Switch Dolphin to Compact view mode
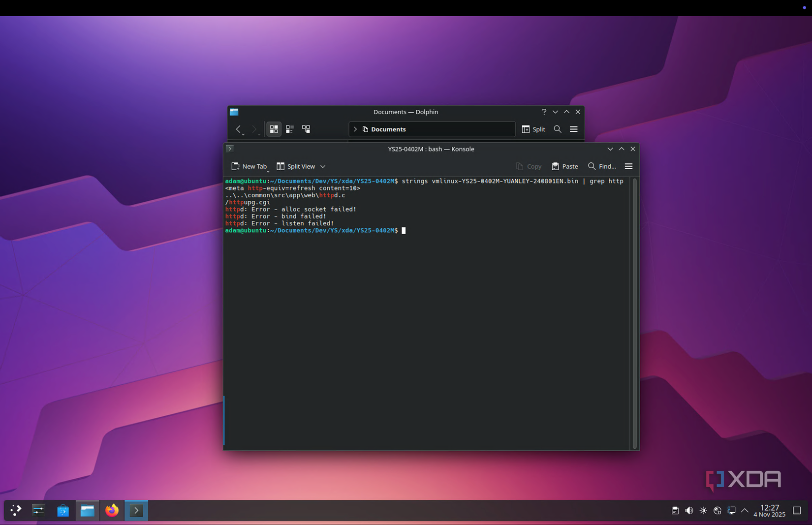812x525 pixels. (x=290, y=129)
